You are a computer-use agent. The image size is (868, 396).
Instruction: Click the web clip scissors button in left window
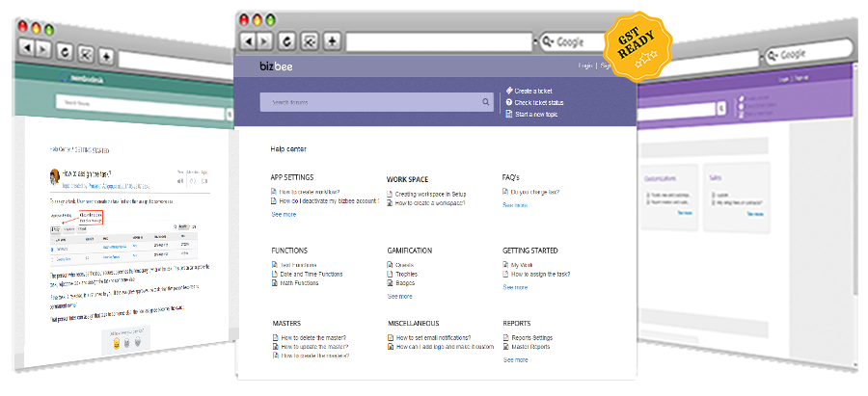click(x=86, y=54)
